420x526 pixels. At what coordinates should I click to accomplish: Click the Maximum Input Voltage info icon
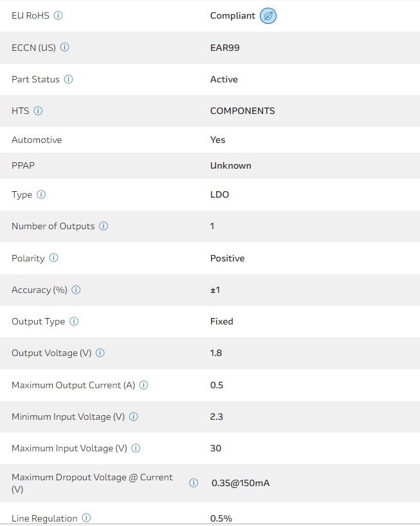click(136, 448)
